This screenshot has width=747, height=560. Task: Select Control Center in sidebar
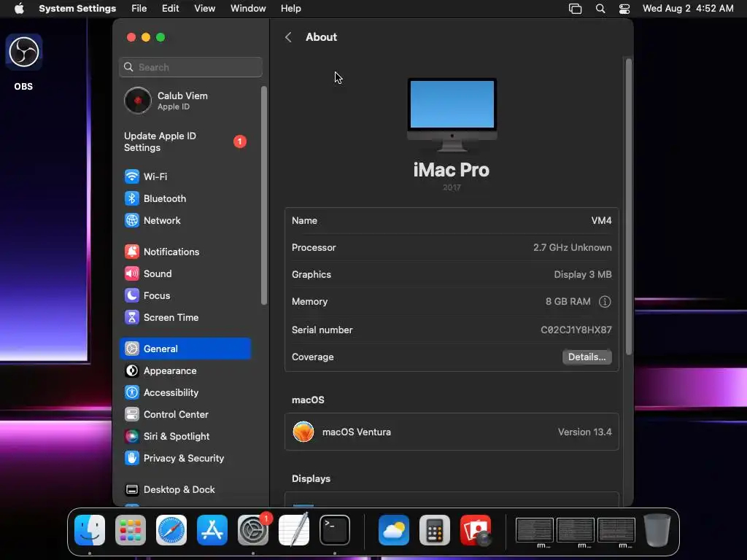point(185,414)
